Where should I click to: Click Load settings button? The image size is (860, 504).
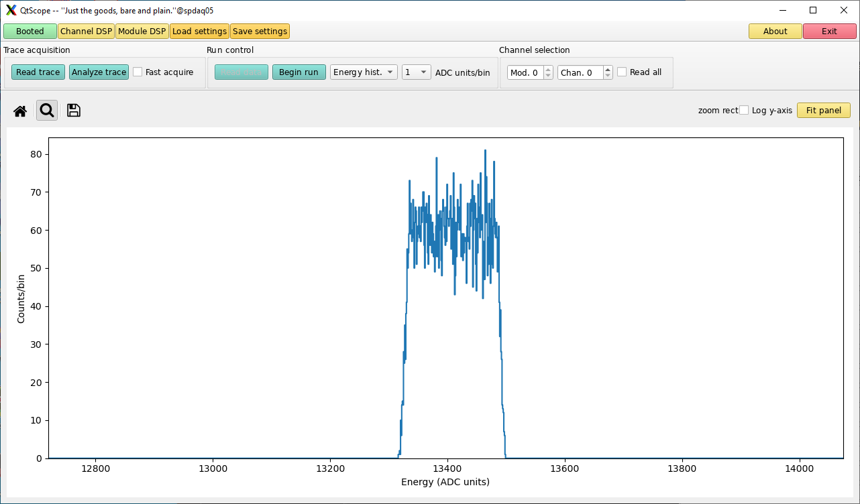coord(199,31)
